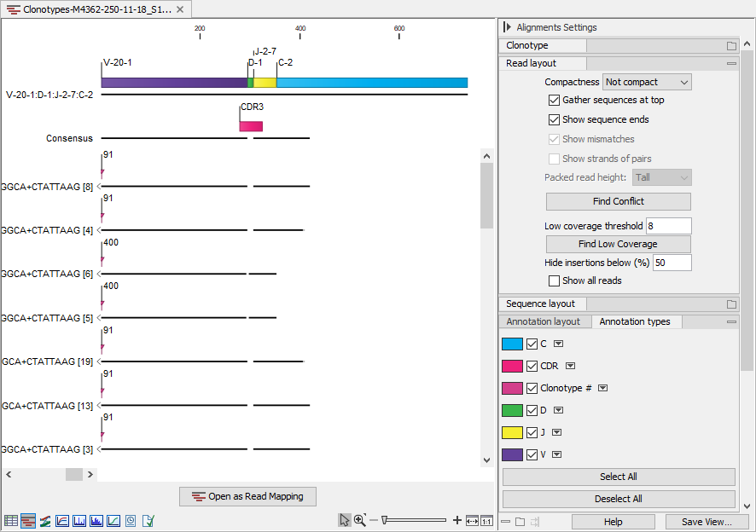This screenshot has width=756, height=532.
Task: Click the fit-width zoom icon
Action: click(x=472, y=520)
